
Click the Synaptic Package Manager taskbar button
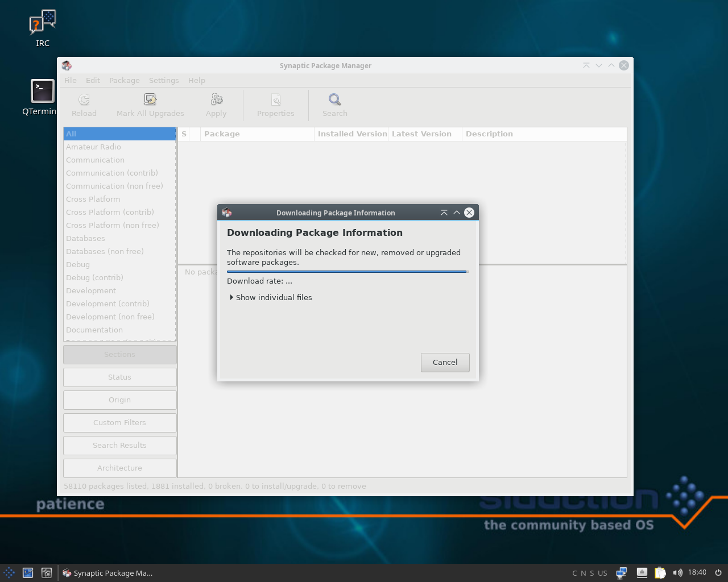click(107, 573)
